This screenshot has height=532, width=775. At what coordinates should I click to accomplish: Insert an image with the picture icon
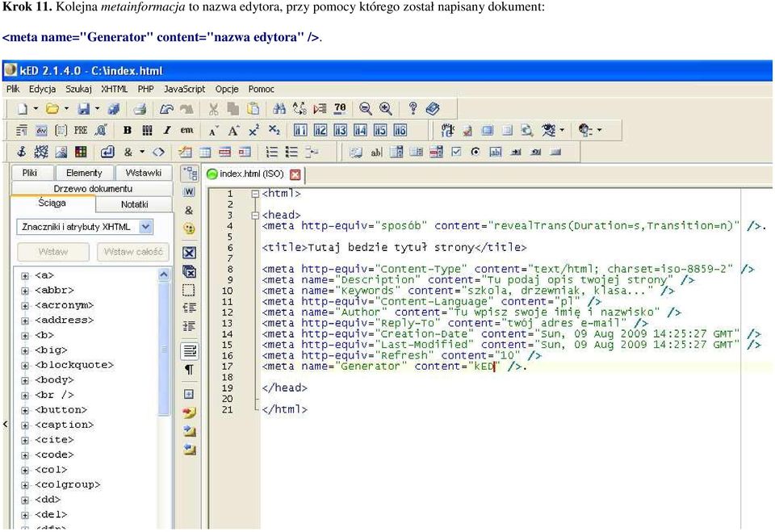(61, 152)
